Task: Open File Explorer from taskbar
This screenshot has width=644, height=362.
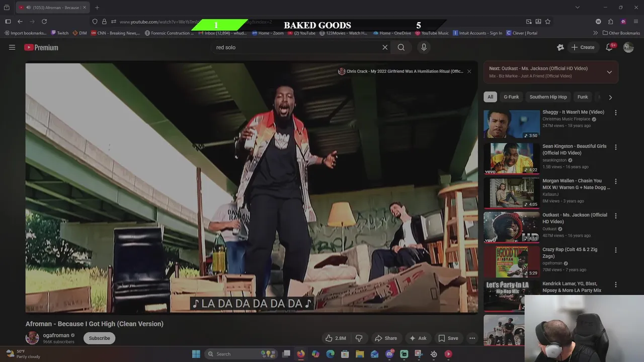Action: (x=360, y=354)
